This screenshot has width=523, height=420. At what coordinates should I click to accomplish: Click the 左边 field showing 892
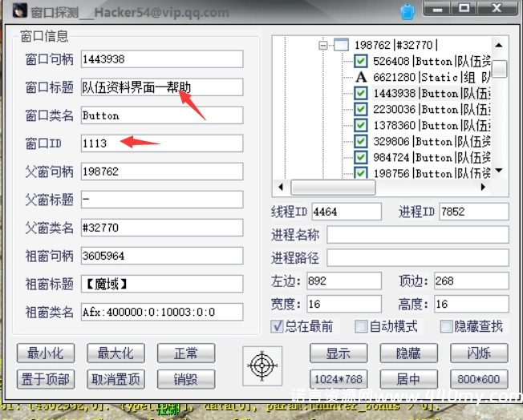(344, 281)
